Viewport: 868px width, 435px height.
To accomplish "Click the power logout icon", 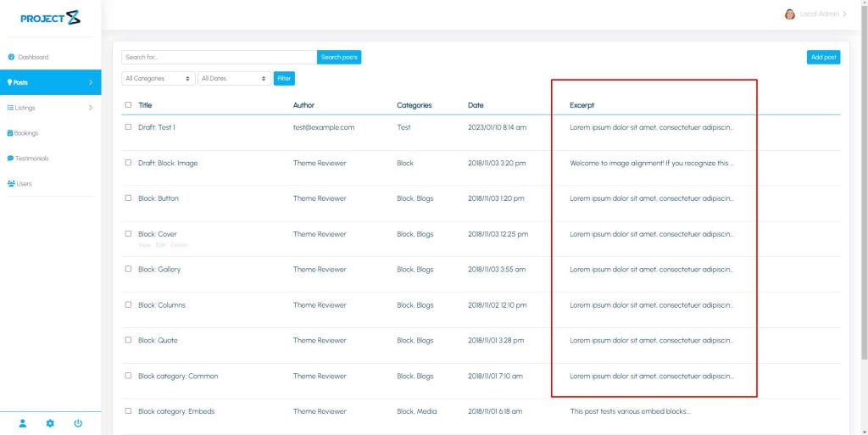I will pyautogui.click(x=78, y=423).
